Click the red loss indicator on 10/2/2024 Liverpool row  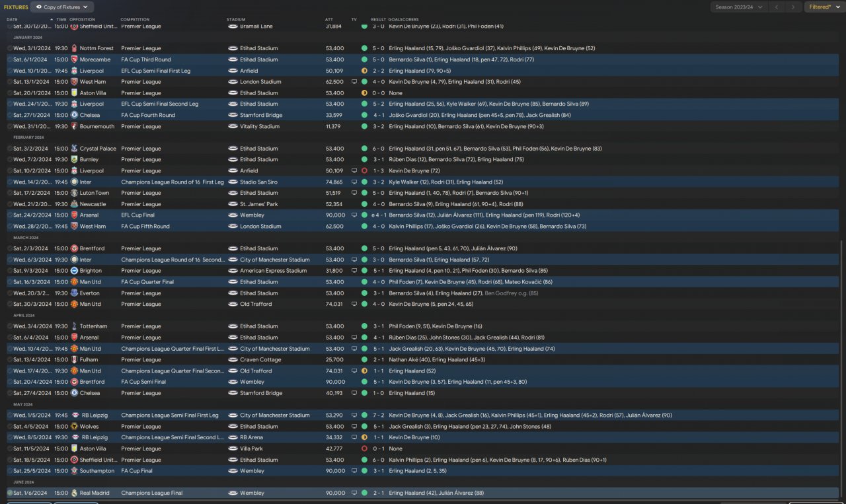364,170
